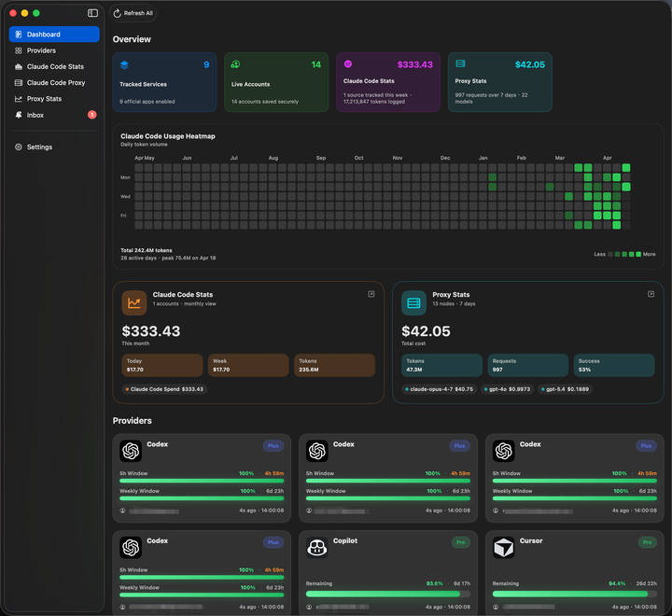Click the Dashboard icon in sidebar

pyautogui.click(x=19, y=35)
